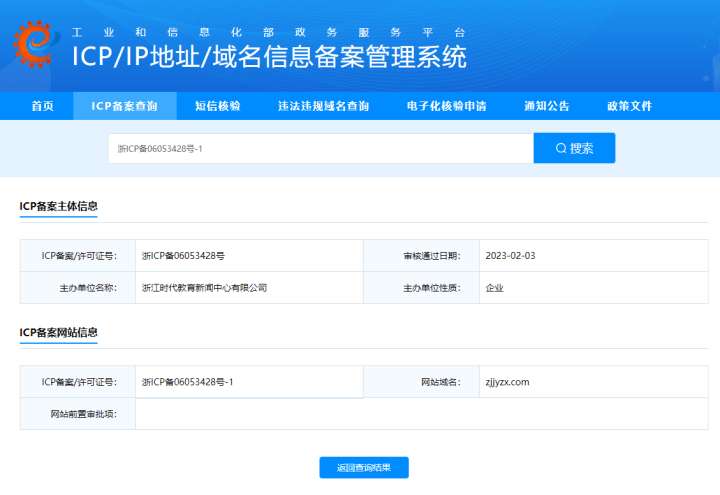View the 通知公告 page
Image resolution: width=720 pixels, height=495 pixels.
point(546,106)
